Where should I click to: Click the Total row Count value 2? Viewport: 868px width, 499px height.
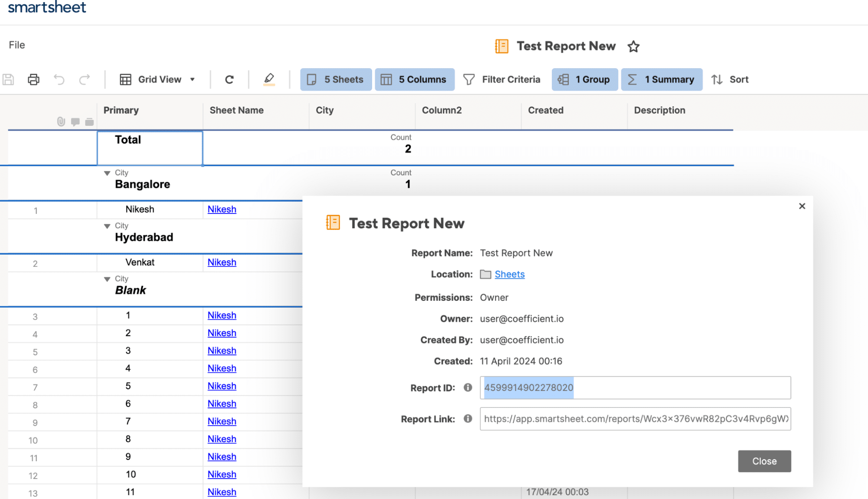(408, 149)
